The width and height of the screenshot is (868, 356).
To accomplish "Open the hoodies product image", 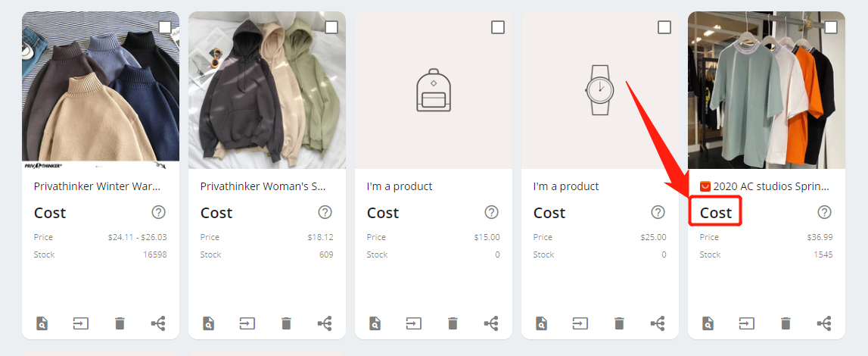I will click(x=267, y=90).
